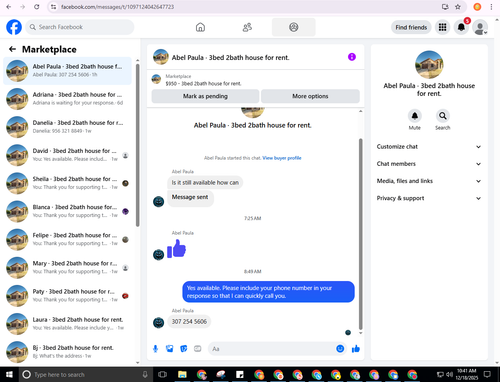The width and height of the screenshot is (500, 382).
Task: Click Mark as pending button
Action: click(x=205, y=96)
